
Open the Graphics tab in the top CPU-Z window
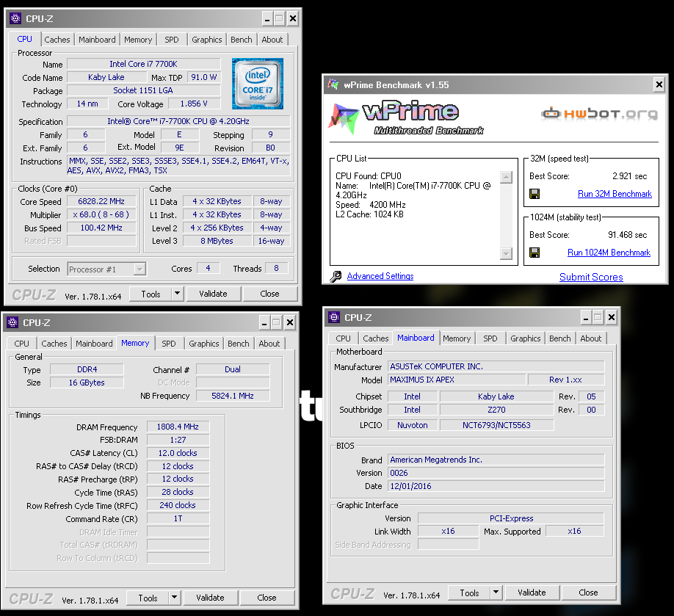click(x=207, y=40)
